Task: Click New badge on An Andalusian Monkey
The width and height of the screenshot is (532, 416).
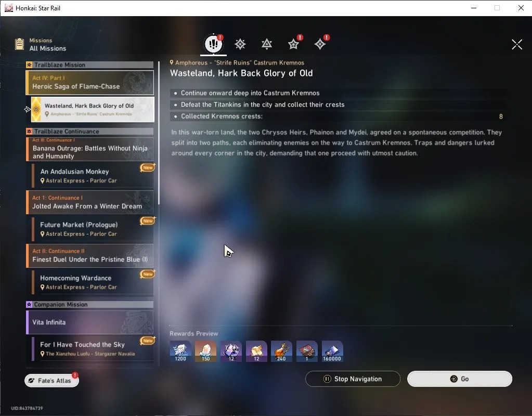Action: [148, 167]
